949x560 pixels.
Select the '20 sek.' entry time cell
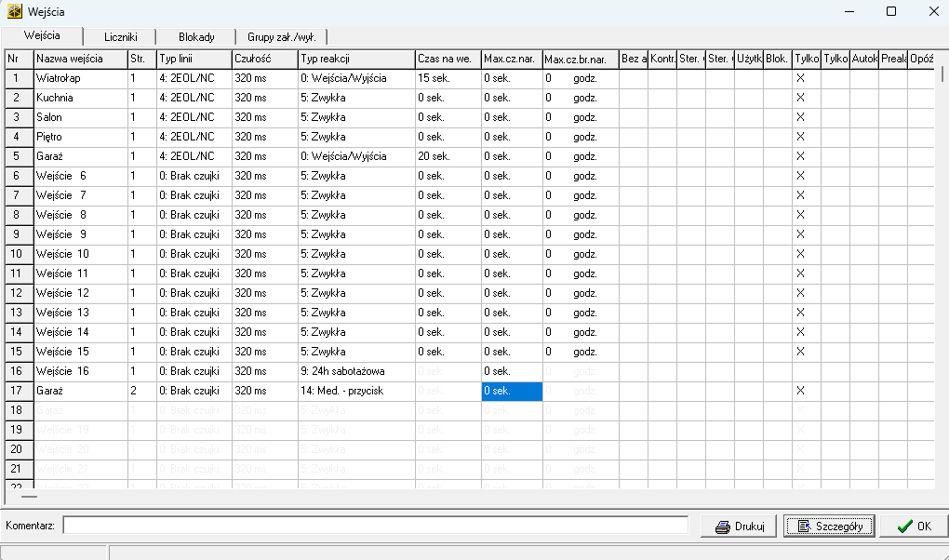(448, 156)
